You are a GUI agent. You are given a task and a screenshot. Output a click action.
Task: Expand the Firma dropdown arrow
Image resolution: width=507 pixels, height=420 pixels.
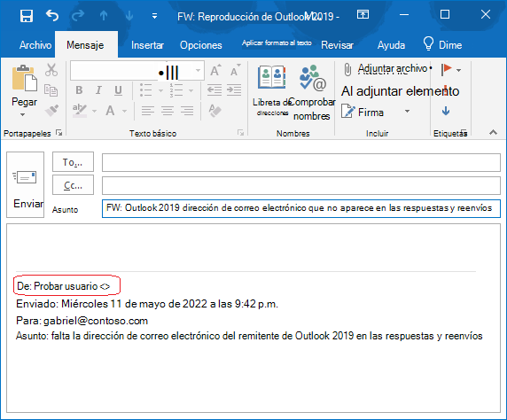click(407, 112)
